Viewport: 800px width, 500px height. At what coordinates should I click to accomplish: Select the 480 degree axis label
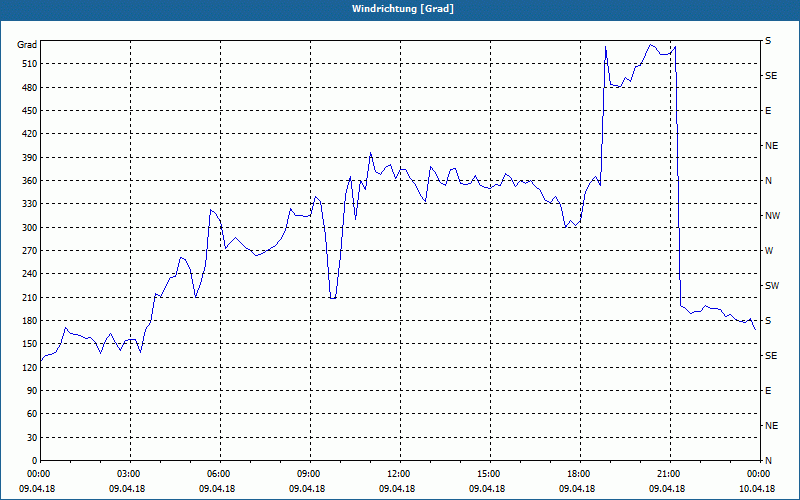(x=30, y=88)
